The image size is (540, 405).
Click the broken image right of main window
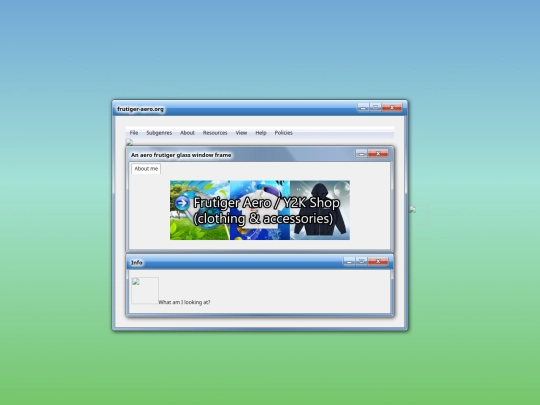pyautogui.click(x=418, y=215)
